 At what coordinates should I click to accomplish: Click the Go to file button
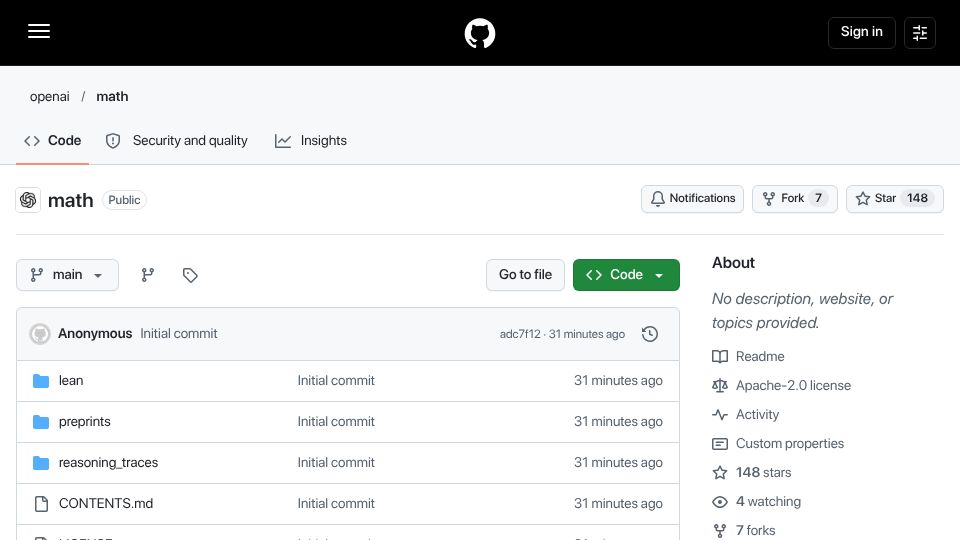point(525,275)
